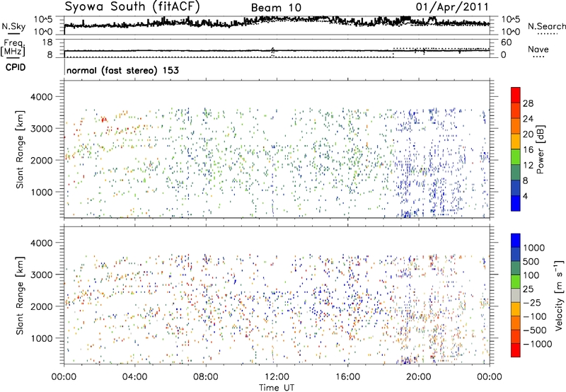Click the '-100' label on Velocity colorbar
The height and width of the screenshot is (392, 566).
click(535, 316)
